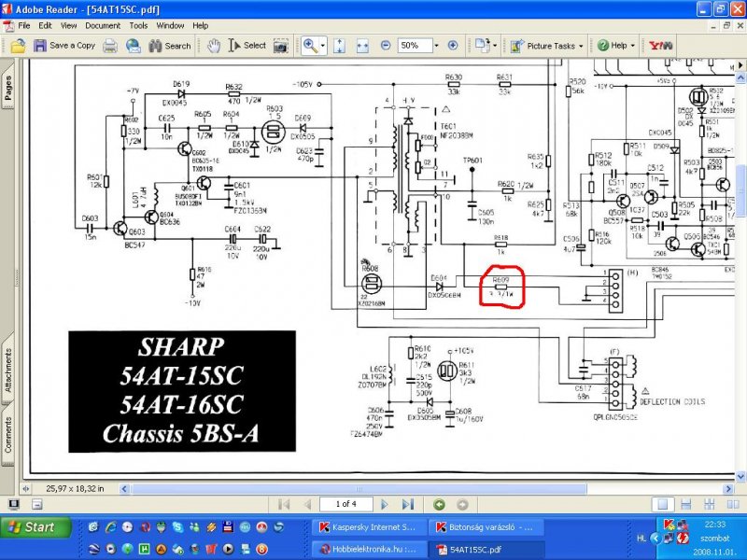Click the Open file folder icon

click(x=18, y=46)
